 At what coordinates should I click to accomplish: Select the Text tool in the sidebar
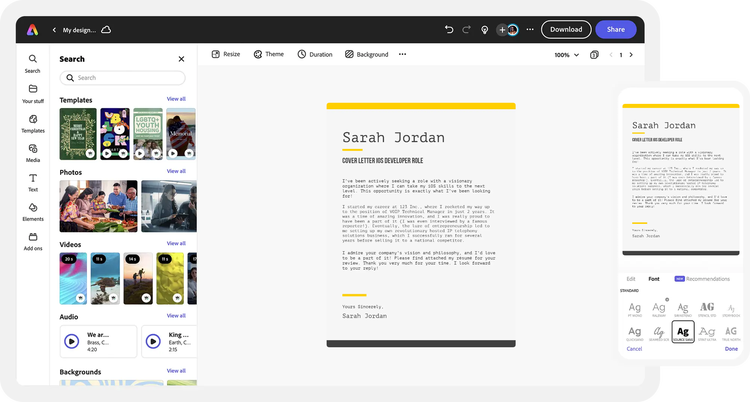(x=33, y=182)
